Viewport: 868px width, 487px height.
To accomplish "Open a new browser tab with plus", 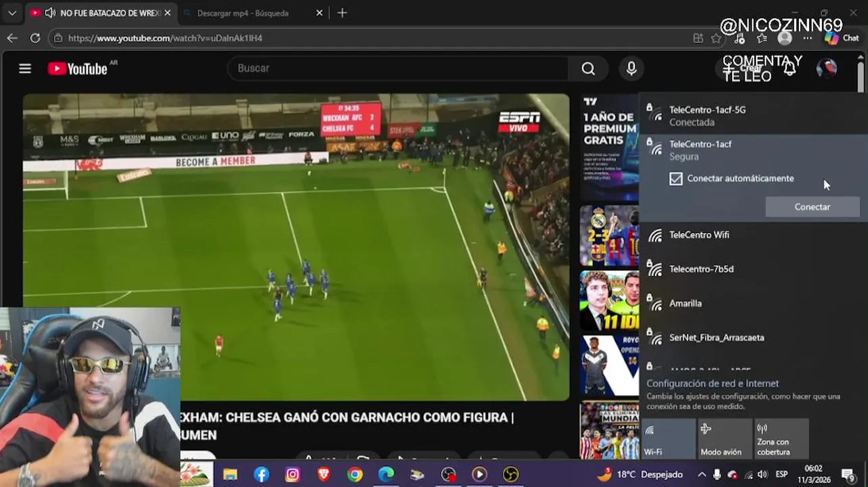I will click(x=342, y=13).
